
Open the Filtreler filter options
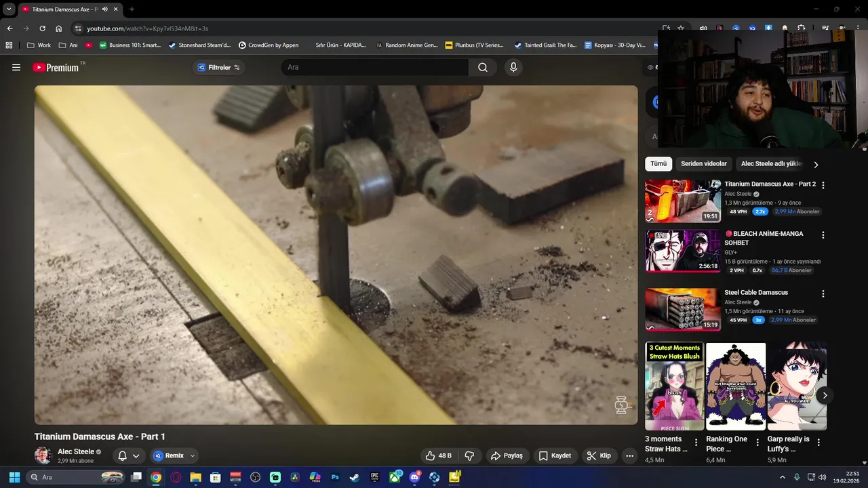pyautogui.click(x=218, y=67)
